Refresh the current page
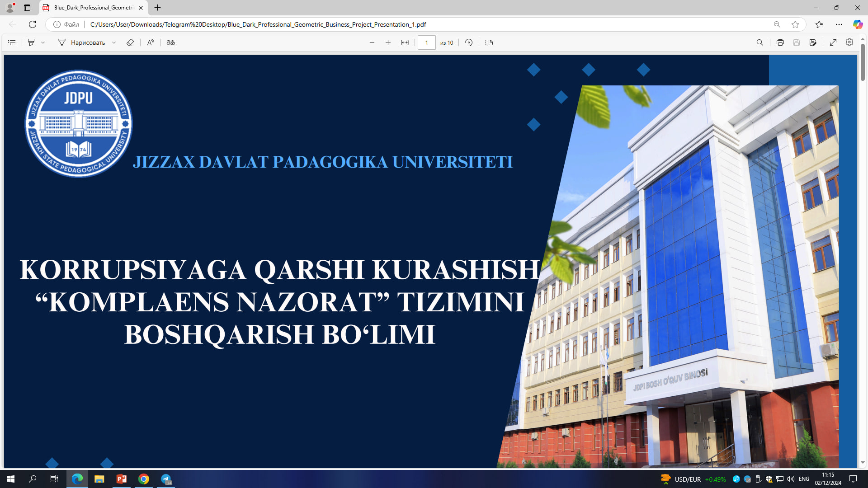This screenshot has width=868, height=488. (33, 24)
